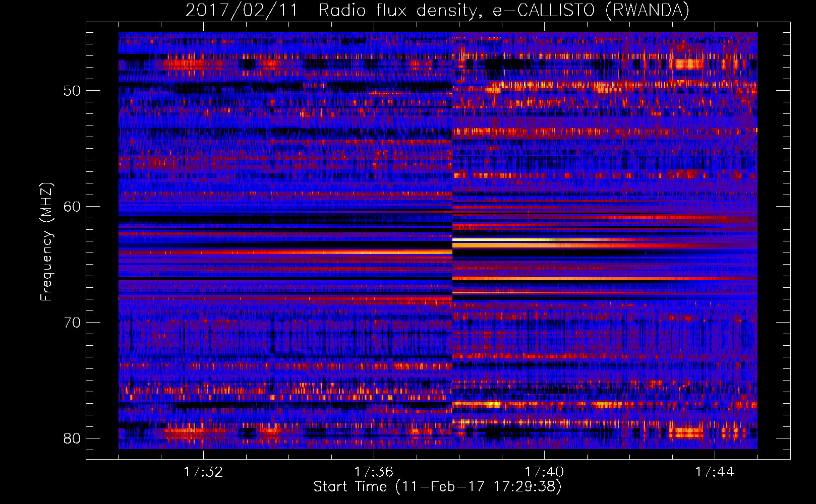Select the 17:40 time tick label
Image resolution: width=816 pixels, height=504 pixels.
(544, 472)
